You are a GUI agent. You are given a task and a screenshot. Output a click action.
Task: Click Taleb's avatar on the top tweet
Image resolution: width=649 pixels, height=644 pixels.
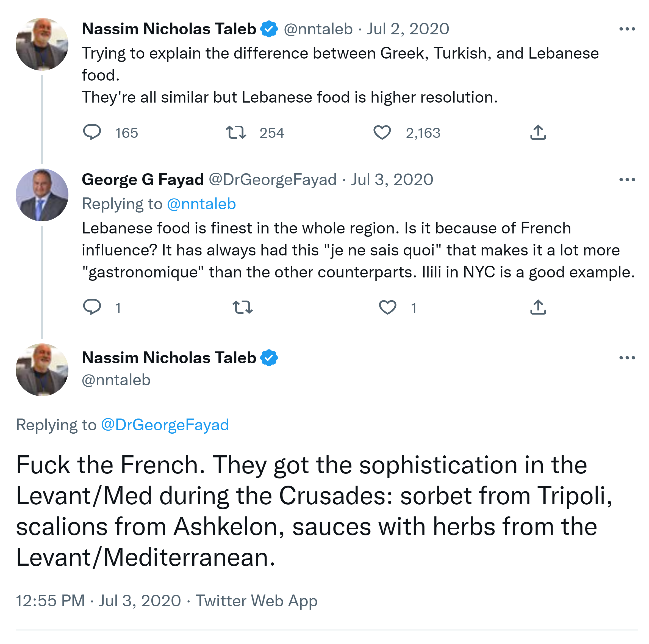pos(42,44)
